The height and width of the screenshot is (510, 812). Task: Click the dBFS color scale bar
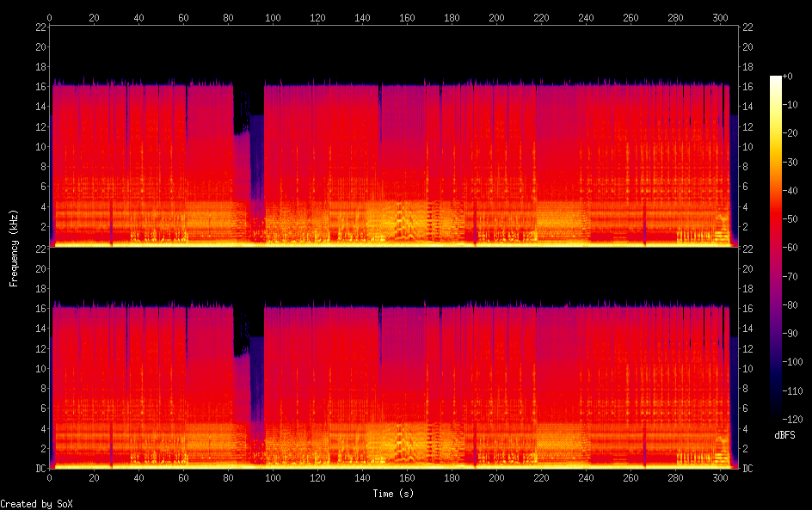point(775,248)
